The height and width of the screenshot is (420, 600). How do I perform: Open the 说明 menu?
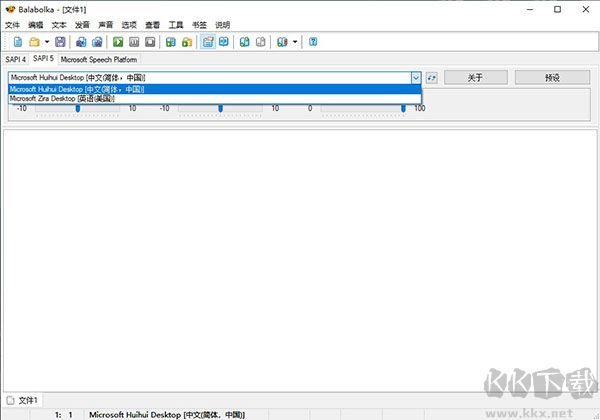(222, 25)
